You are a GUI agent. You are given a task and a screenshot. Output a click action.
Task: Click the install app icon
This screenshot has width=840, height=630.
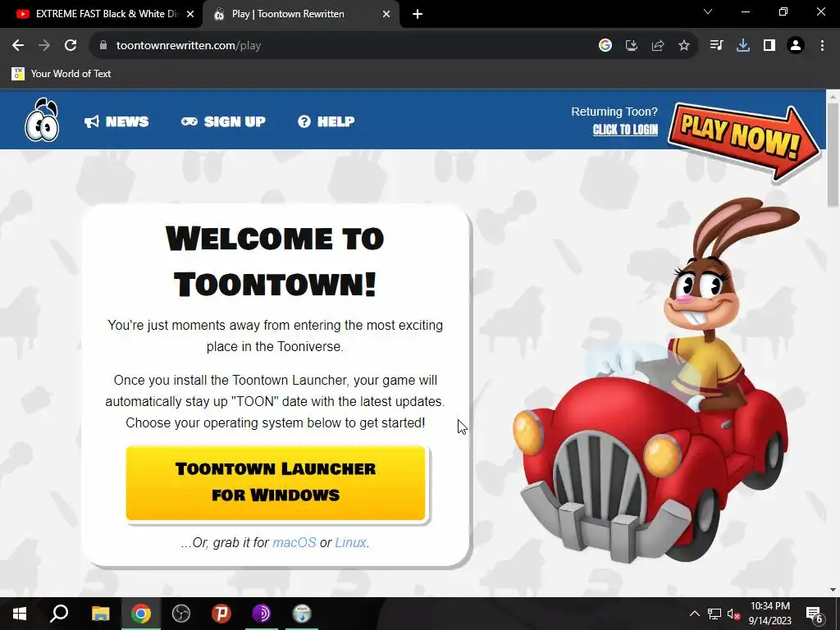click(x=632, y=46)
